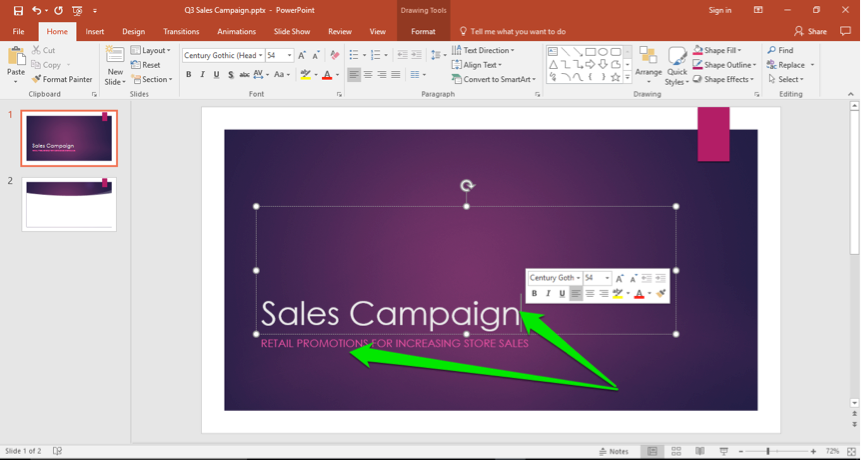Open Text Direction dropdown
861x460 pixels.
pos(483,50)
